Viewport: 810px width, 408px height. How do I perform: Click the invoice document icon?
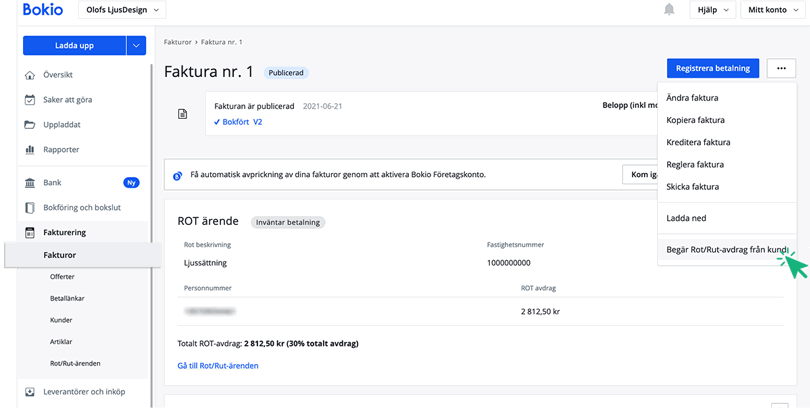[x=182, y=114]
